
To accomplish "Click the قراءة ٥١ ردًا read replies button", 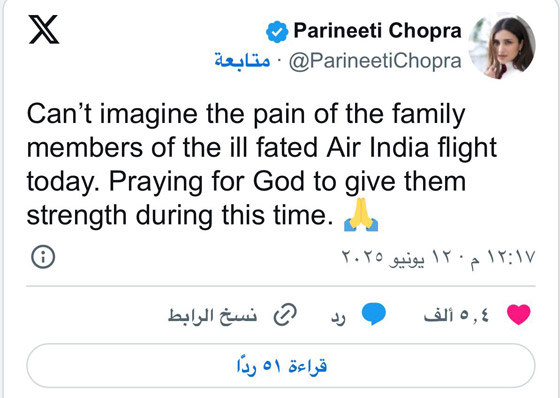I will pos(281,365).
